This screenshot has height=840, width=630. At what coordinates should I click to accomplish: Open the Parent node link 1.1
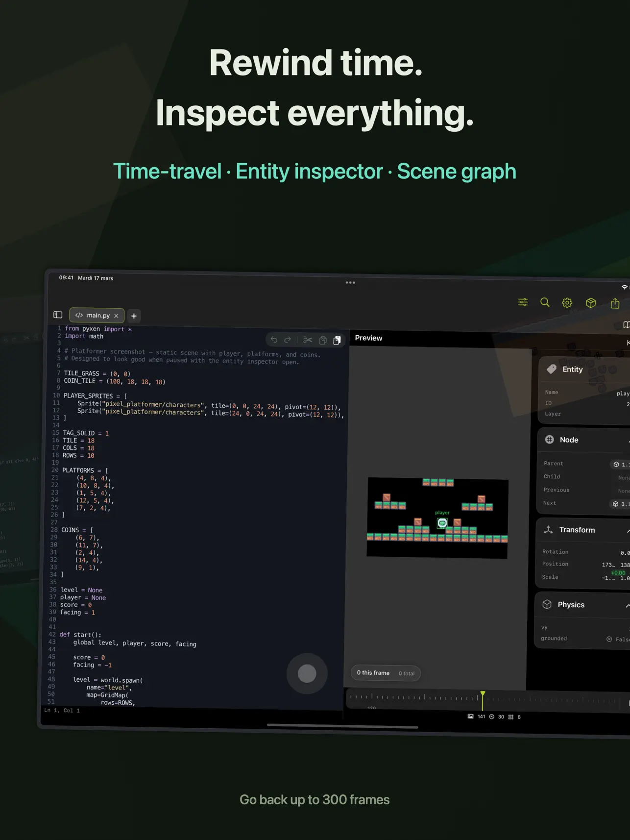point(621,464)
